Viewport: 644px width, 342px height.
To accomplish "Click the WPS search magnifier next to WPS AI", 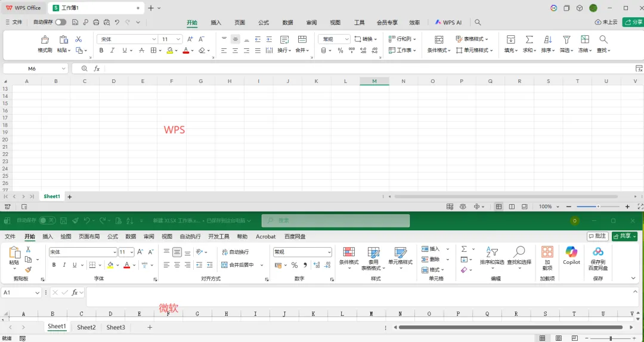I will (x=478, y=22).
